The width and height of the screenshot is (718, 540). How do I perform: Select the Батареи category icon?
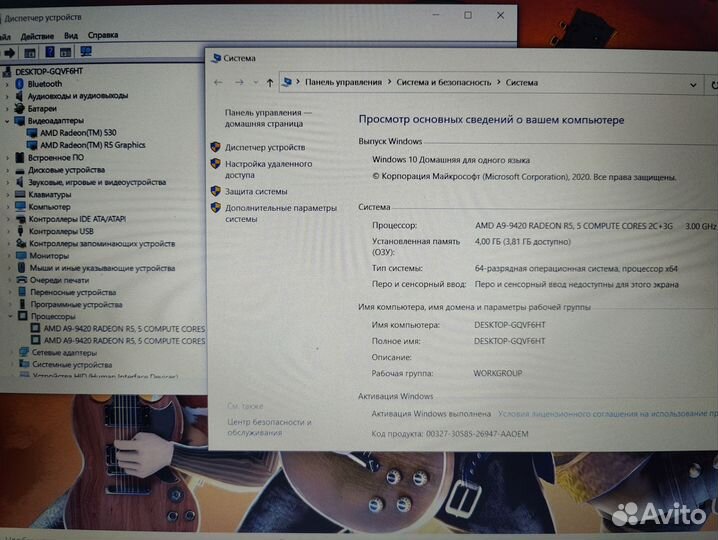tap(19, 109)
